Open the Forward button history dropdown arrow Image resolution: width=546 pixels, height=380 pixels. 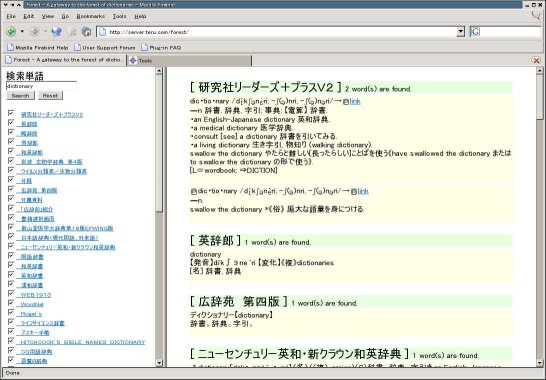(x=45, y=32)
